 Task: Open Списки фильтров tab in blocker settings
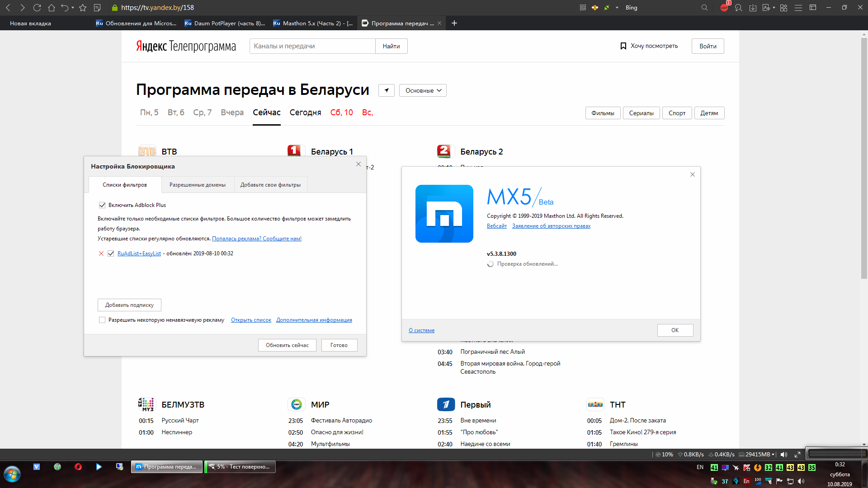125,185
